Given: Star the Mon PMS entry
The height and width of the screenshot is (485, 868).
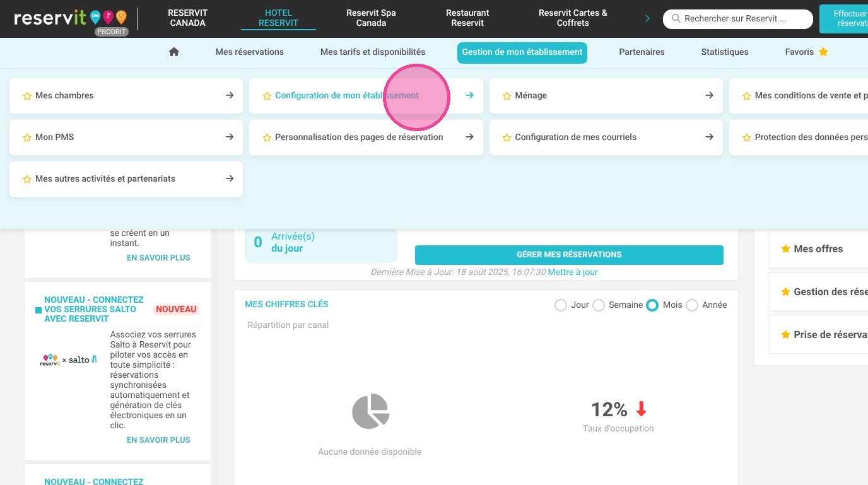Looking at the screenshot, I should click(27, 137).
